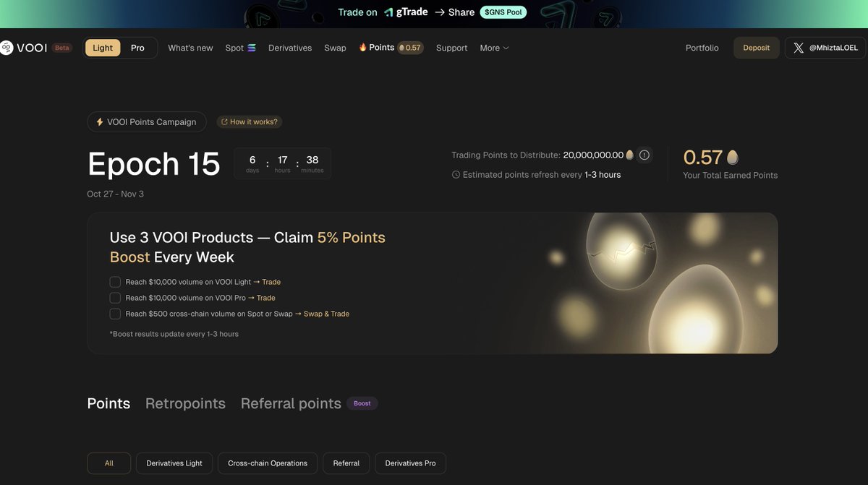The width and height of the screenshot is (868, 485).
Task: Click the VOOI Points Campaign pill
Action: pyautogui.click(x=147, y=122)
